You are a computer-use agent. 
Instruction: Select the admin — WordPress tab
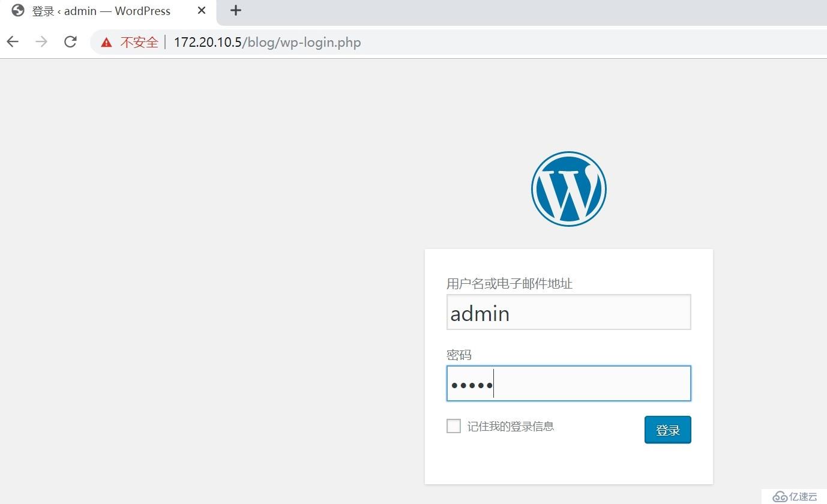(108, 11)
